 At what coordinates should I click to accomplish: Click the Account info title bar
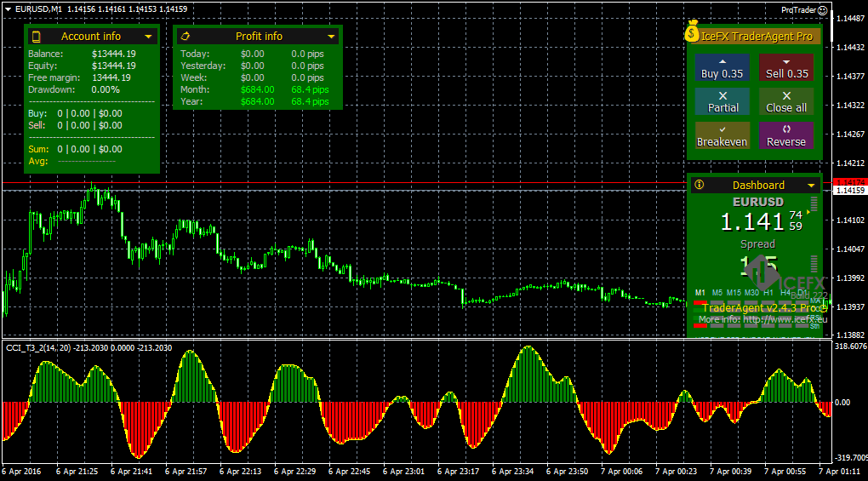point(92,37)
